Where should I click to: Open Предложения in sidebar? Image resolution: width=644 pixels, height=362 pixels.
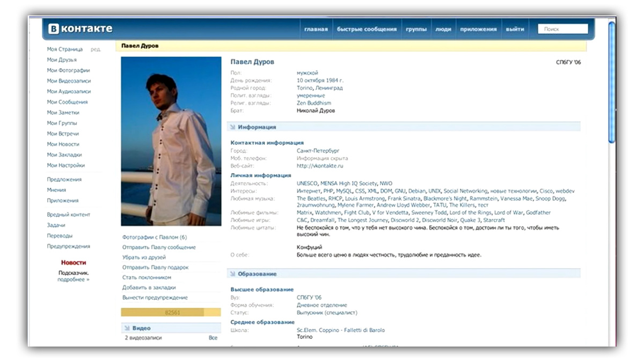coord(64,180)
